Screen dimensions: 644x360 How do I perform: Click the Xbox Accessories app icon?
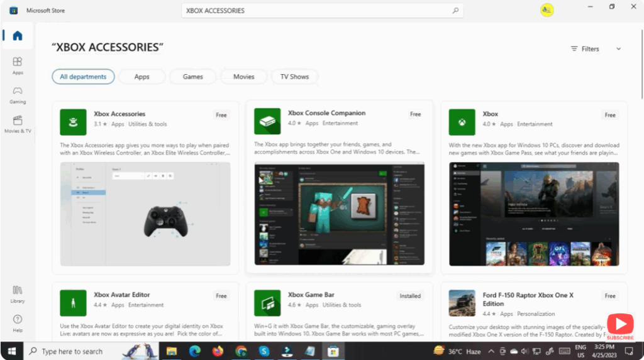click(73, 122)
